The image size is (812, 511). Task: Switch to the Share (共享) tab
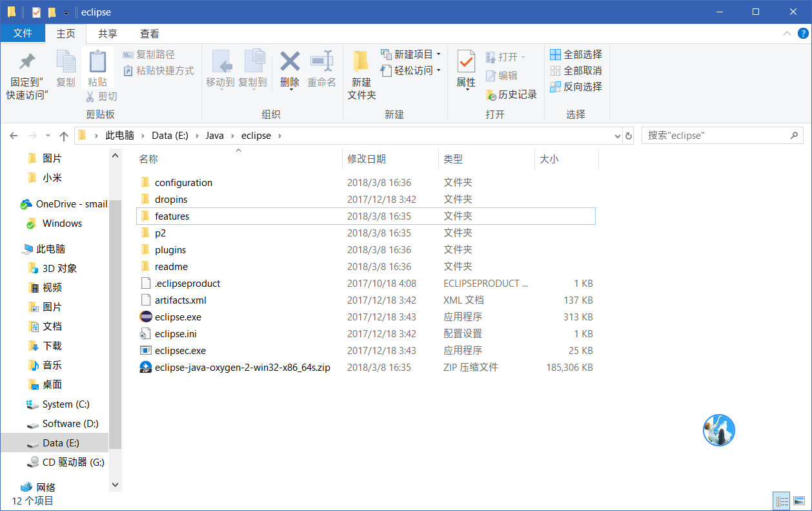point(108,34)
